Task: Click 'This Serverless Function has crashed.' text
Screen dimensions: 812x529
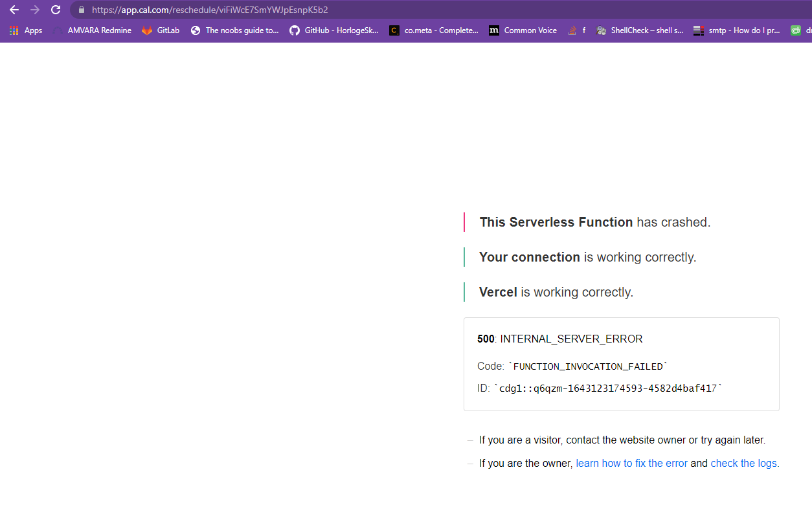Action: click(595, 222)
